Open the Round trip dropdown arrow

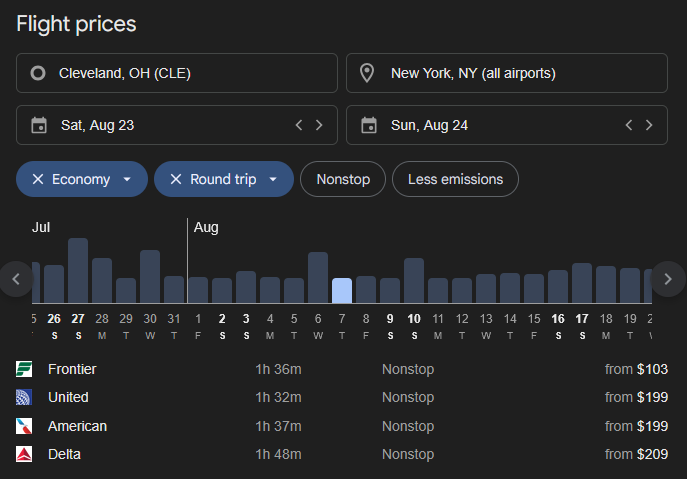pyautogui.click(x=273, y=179)
